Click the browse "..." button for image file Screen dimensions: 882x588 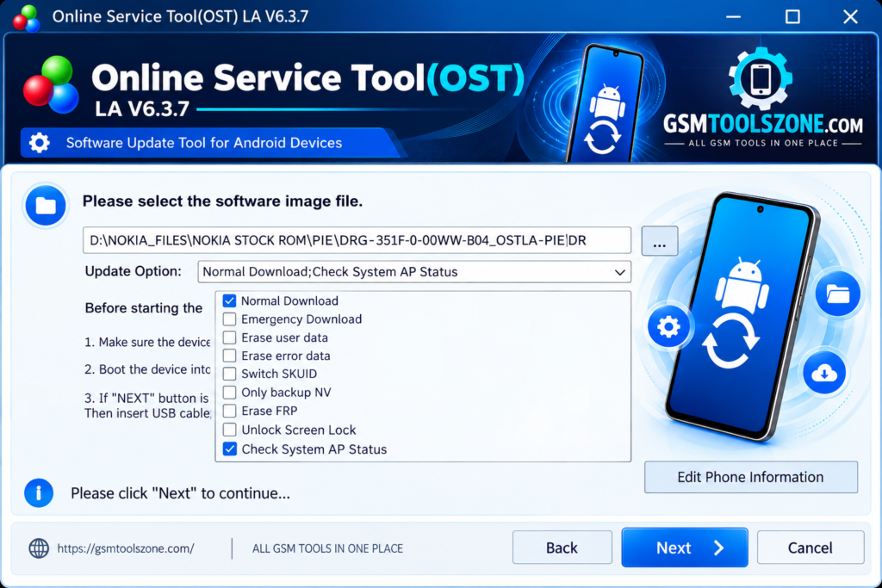[659, 241]
